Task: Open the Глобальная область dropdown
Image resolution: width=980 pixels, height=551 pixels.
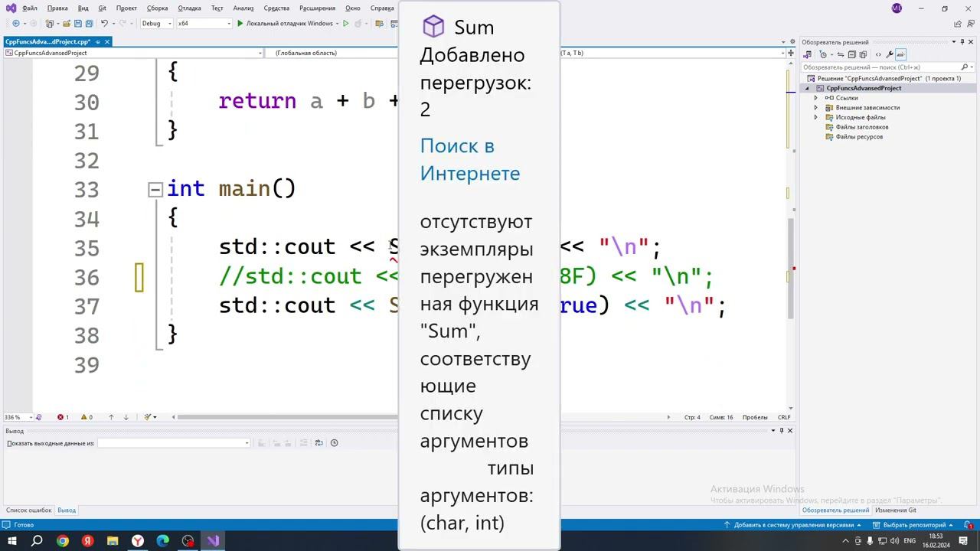Action: pos(333,53)
